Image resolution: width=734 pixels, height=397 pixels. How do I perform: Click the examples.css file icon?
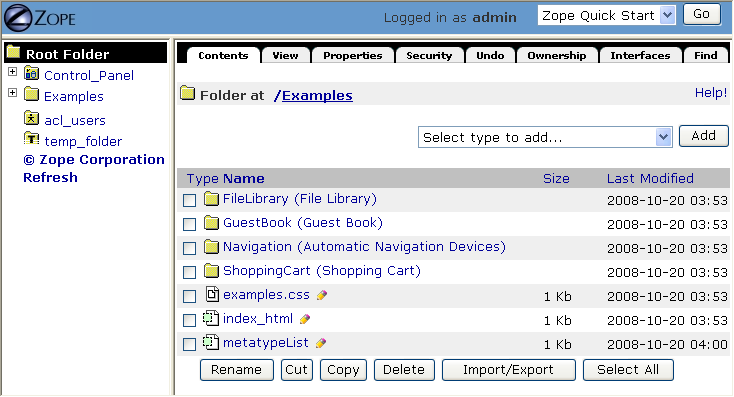212,294
